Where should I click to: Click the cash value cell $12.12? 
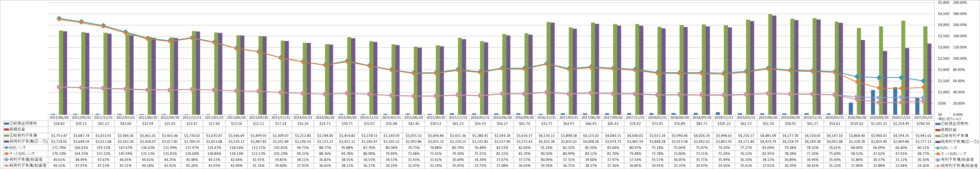coord(258,124)
